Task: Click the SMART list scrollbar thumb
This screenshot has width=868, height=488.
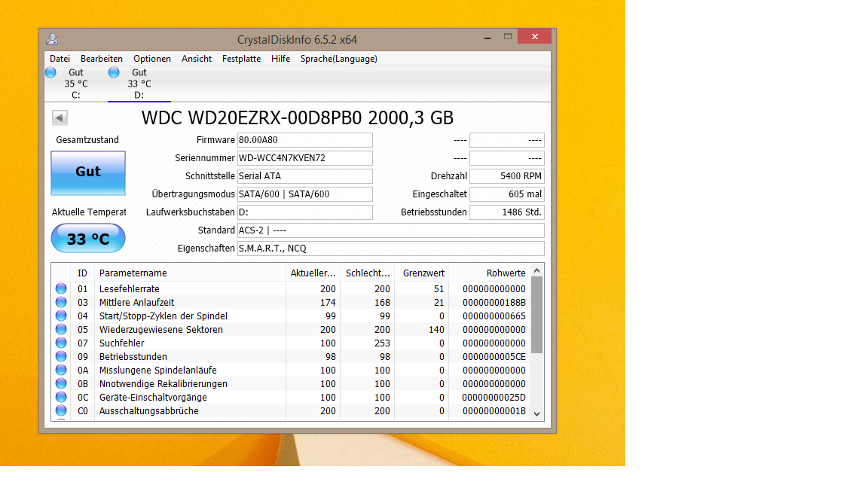Action: coord(536,314)
